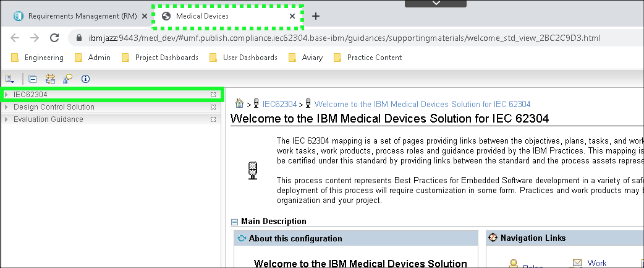This screenshot has width=644, height=268.
Task: Open a new browser tab
Action: 316,16
